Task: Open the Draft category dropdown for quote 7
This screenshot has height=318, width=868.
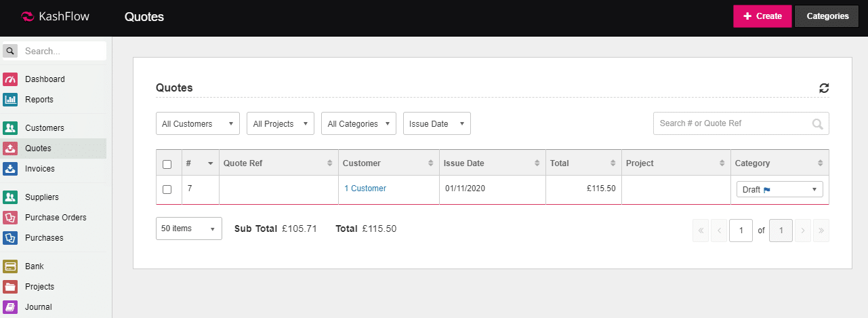Action: (779, 190)
